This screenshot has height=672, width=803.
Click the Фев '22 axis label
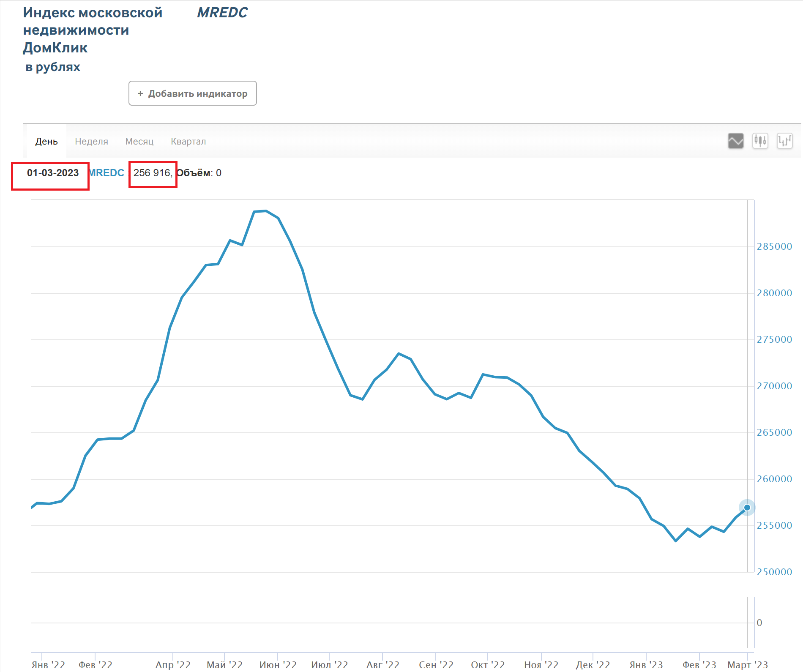click(96, 665)
